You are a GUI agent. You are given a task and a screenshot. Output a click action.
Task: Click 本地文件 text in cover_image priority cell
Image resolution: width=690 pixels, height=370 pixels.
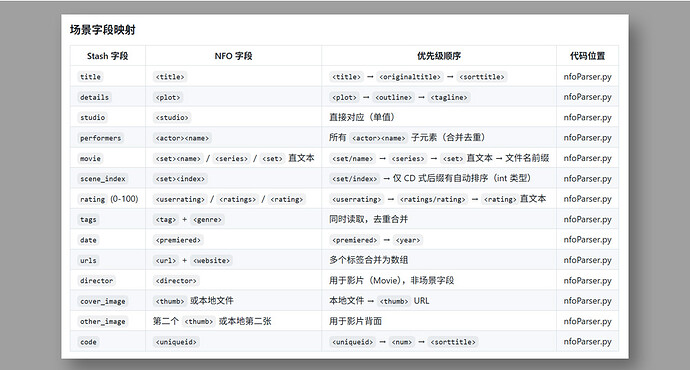(347, 301)
